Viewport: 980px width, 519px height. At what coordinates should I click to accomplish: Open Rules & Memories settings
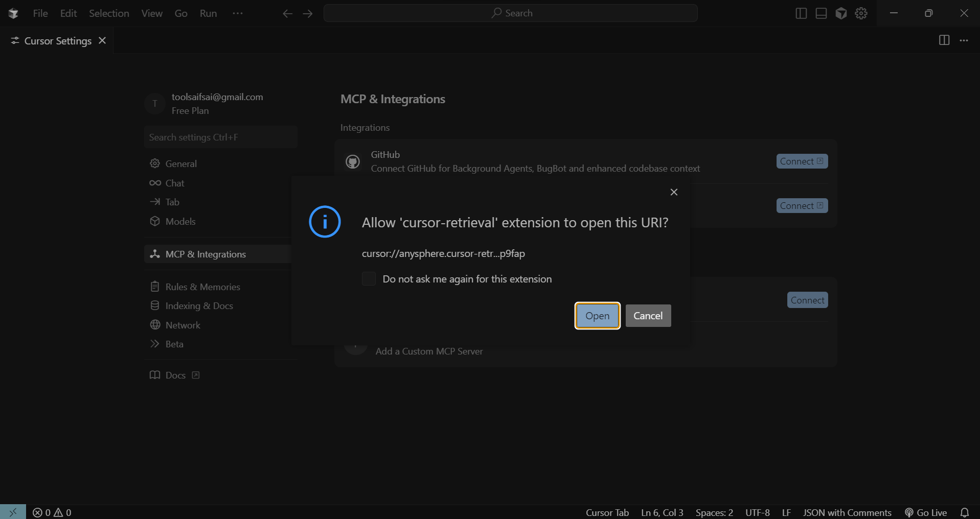pos(202,287)
